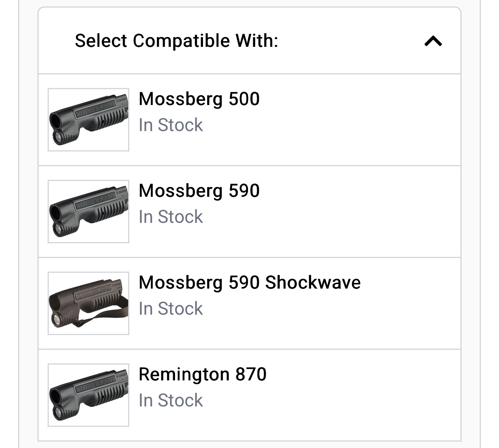This screenshot has height=448, width=499.
Task: Click the Mossberg 500 forend thumbnail
Action: point(88,120)
